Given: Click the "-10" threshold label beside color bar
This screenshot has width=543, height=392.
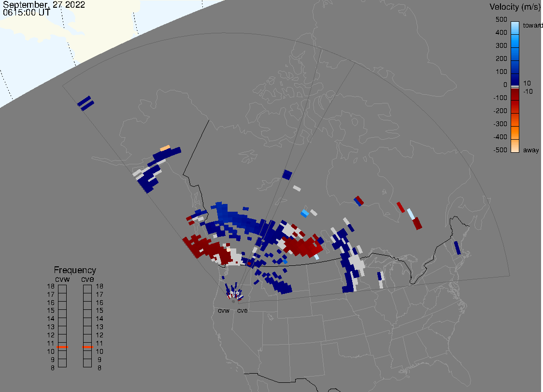Looking at the screenshot, I should point(528,91).
